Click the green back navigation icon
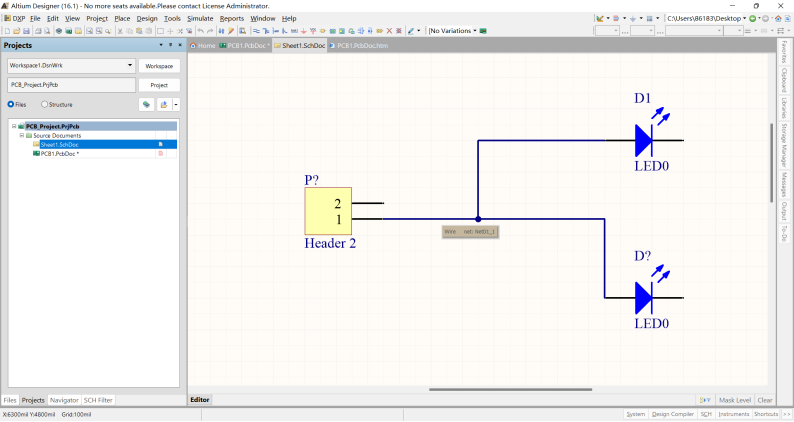Image resolution: width=794 pixels, height=422 pixels. pos(753,18)
